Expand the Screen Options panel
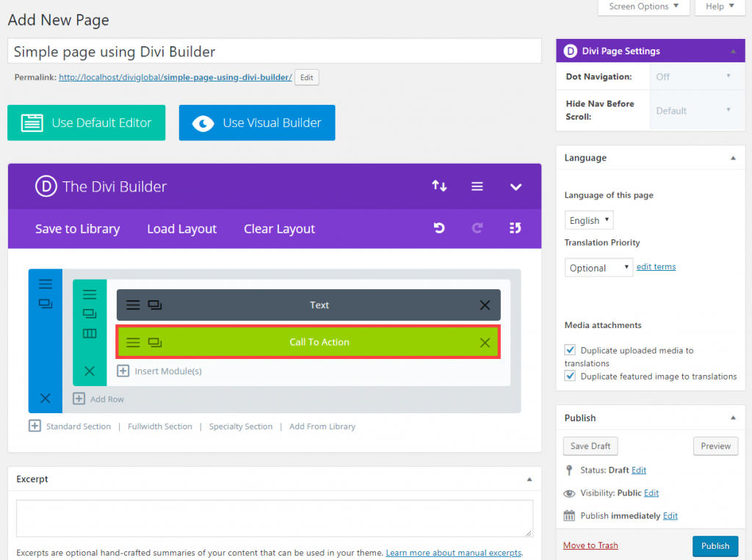This screenshot has height=560, width=752. [x=643, y=7]
